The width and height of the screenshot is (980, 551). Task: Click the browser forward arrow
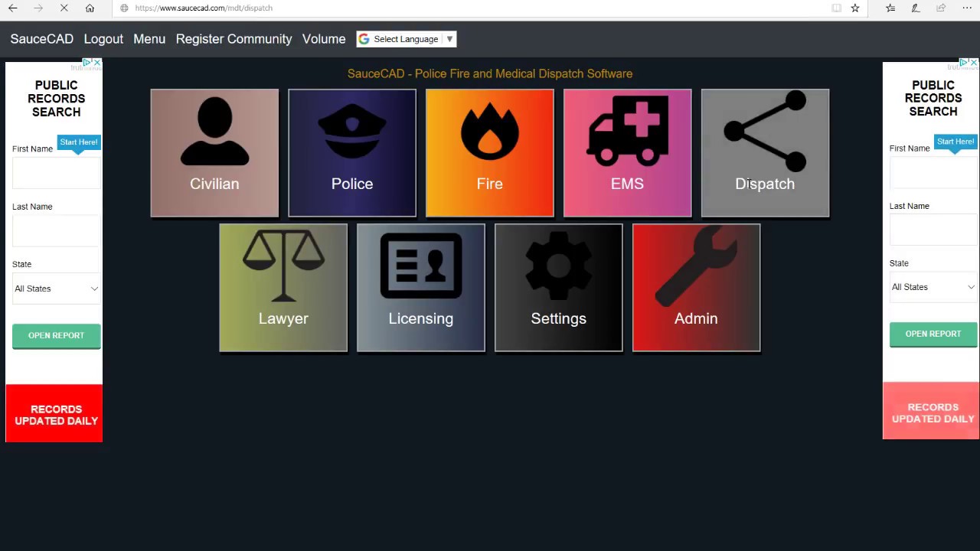point(39,8)
